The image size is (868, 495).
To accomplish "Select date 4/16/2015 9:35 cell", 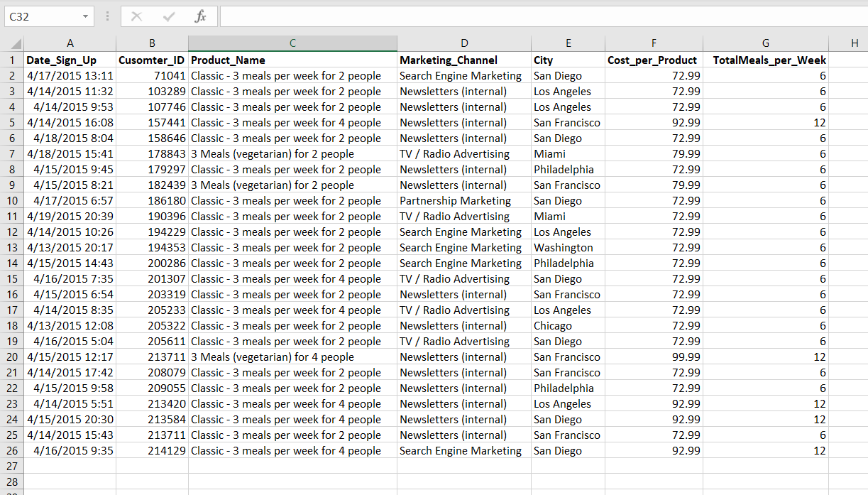I will tap(70, 451).
